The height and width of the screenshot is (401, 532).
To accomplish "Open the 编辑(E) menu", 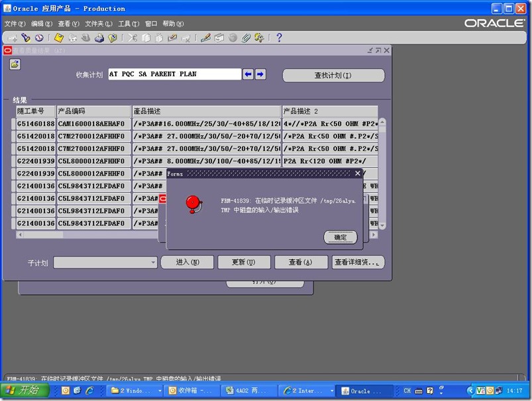I will click(42, 24).
